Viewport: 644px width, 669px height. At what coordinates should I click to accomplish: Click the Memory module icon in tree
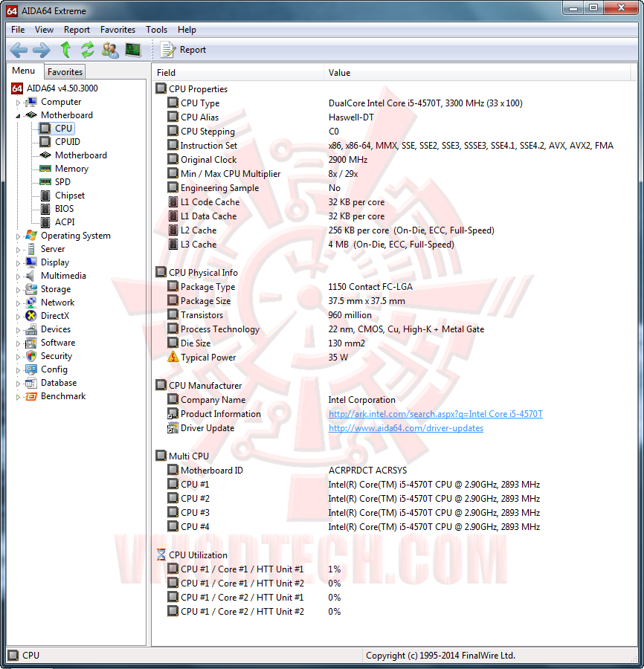point(45,169)
